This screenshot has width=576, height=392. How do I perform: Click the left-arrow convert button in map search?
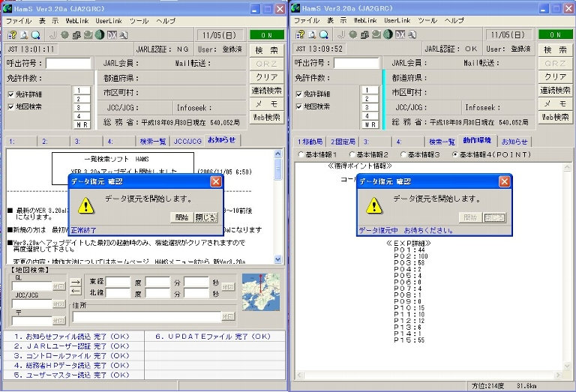click(x=75, y=291)
